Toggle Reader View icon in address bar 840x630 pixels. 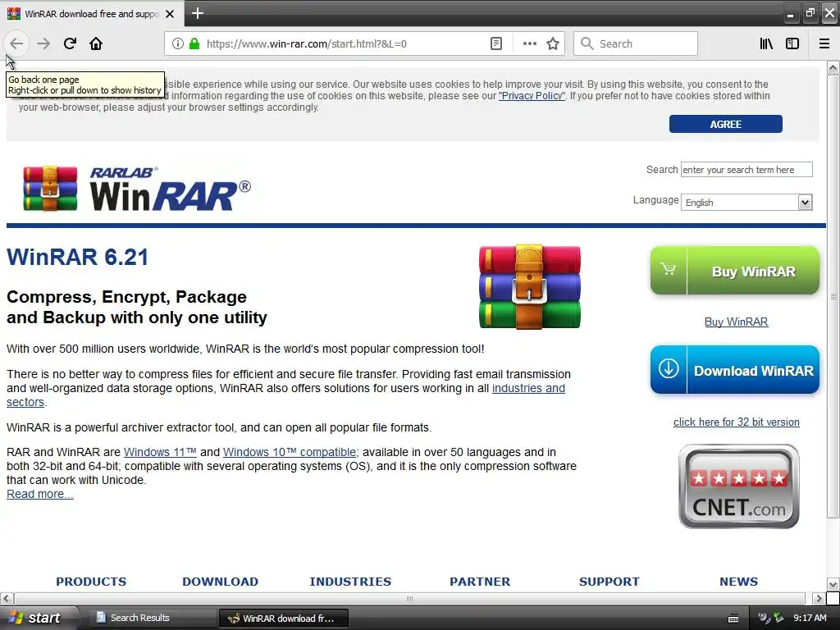(x=496, y=43)
